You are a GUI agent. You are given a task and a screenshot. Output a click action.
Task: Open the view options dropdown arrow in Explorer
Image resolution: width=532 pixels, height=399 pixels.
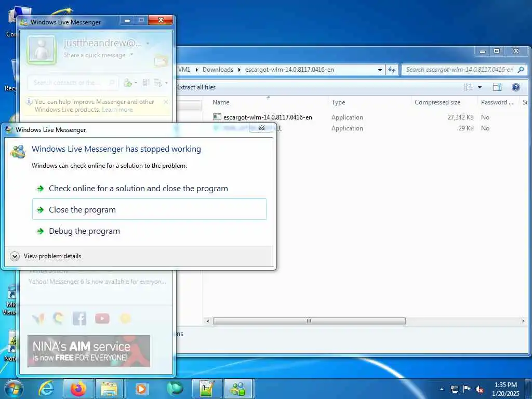[x=480, y=87]
